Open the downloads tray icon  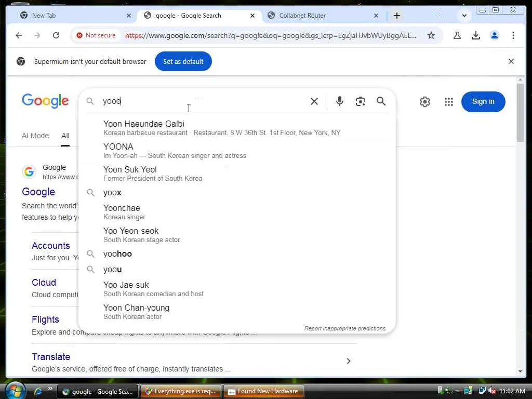(x=476, y=35)
